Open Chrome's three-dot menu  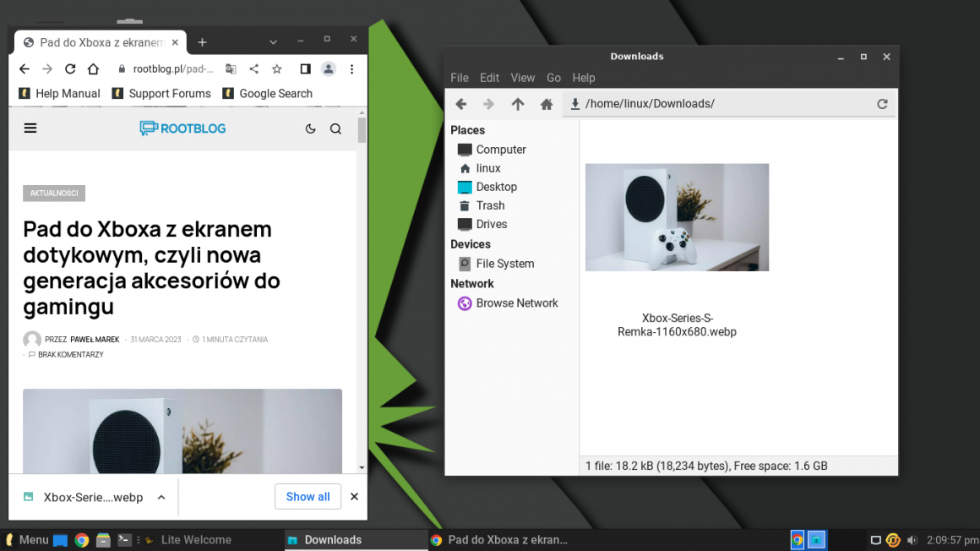[352, 68]
